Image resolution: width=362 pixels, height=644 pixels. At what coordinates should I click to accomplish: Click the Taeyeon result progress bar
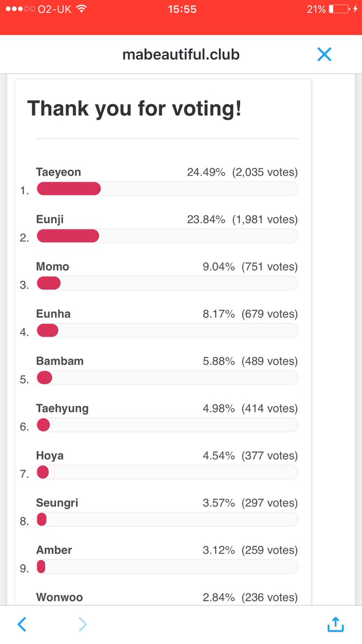click(167, 188)
